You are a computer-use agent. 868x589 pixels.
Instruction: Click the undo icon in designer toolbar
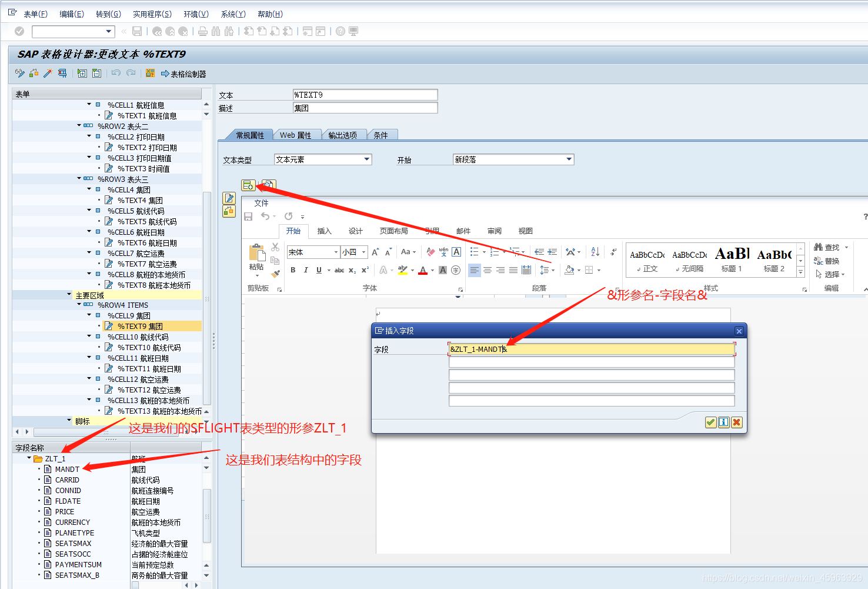116,73
